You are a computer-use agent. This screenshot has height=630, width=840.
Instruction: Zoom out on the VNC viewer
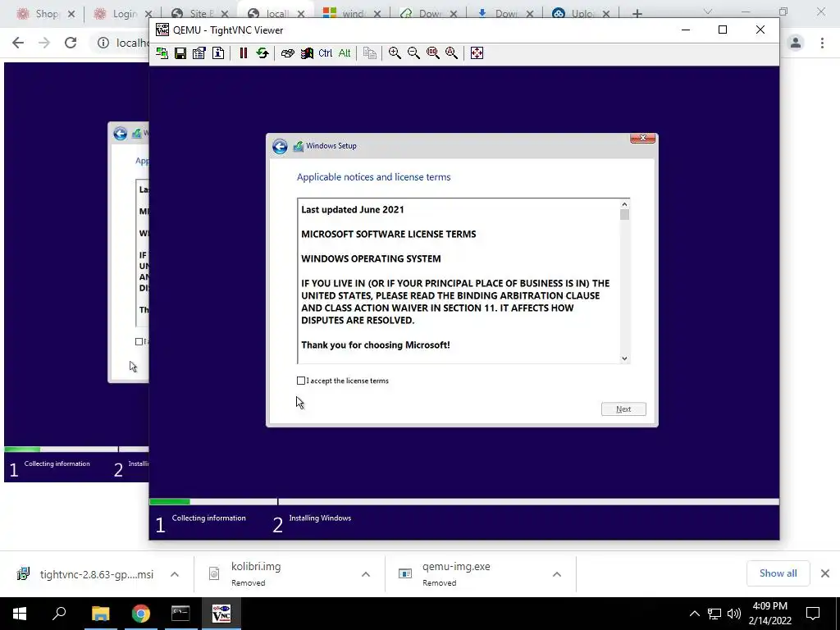(x=413, y=53)
